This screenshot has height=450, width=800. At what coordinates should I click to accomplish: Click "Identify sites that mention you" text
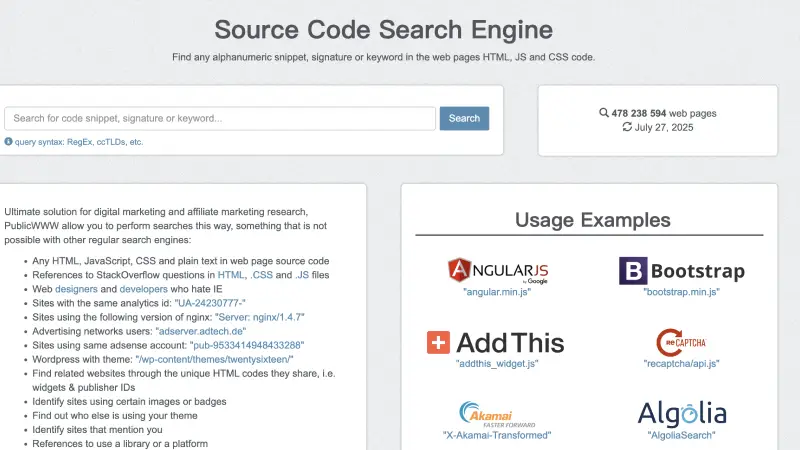pos(97,430)
